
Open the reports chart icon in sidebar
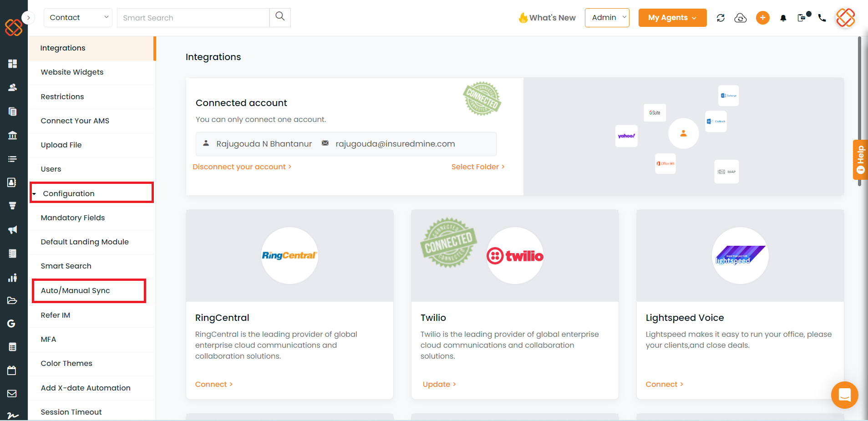[x=13, y=278]
